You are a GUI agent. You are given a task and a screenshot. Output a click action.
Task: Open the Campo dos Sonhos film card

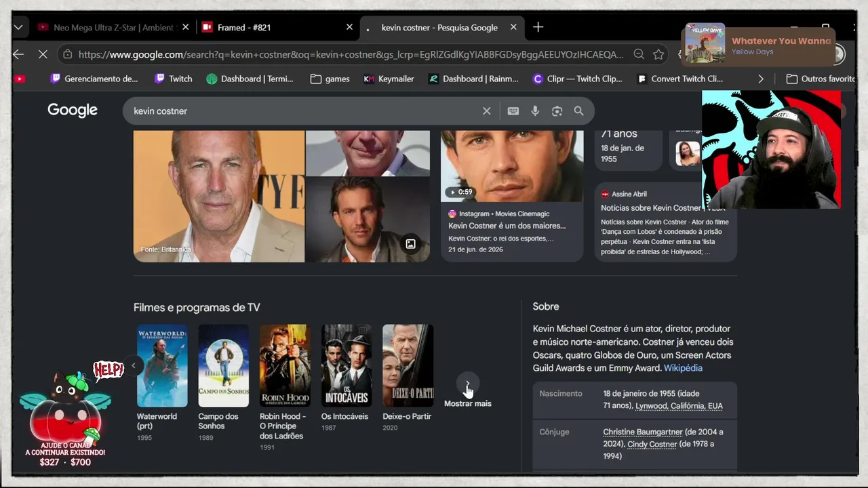coord(223,383)
